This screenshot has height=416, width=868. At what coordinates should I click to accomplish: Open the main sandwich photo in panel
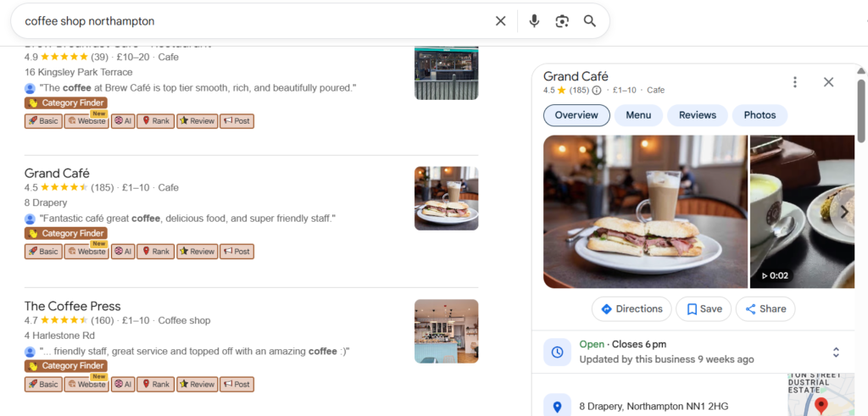pyautogui.click(x=645, y=212)
